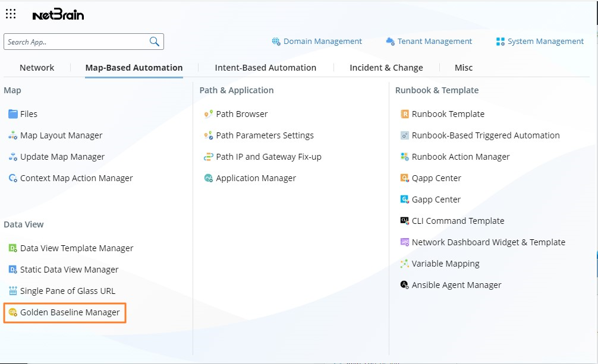
Task: Click the CLI Command Template icon
Action: 405,221
